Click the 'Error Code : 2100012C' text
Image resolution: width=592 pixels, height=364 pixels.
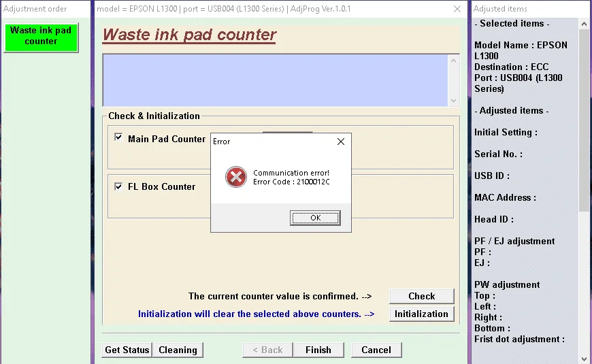click(291, 182)
